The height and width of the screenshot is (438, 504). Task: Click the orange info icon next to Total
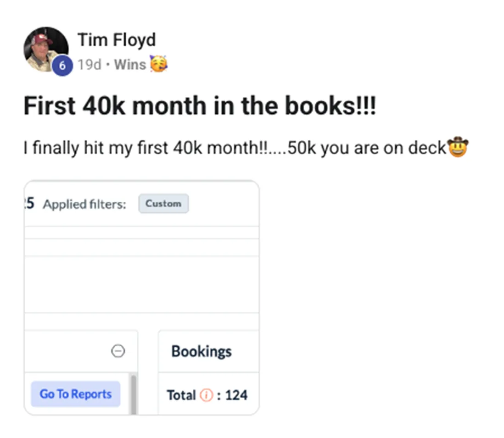click(x=207, y=395)
